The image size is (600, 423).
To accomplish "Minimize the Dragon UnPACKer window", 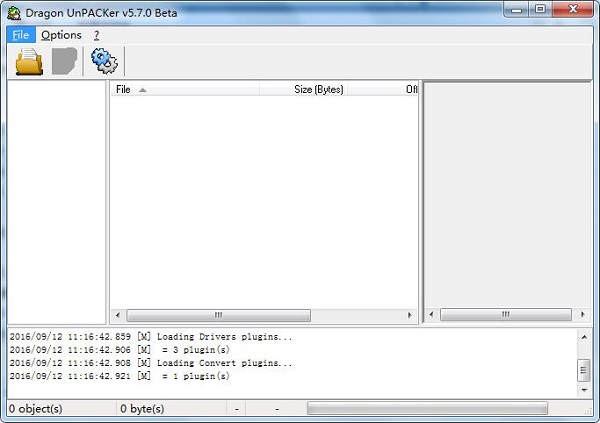I will coord(516,10).
